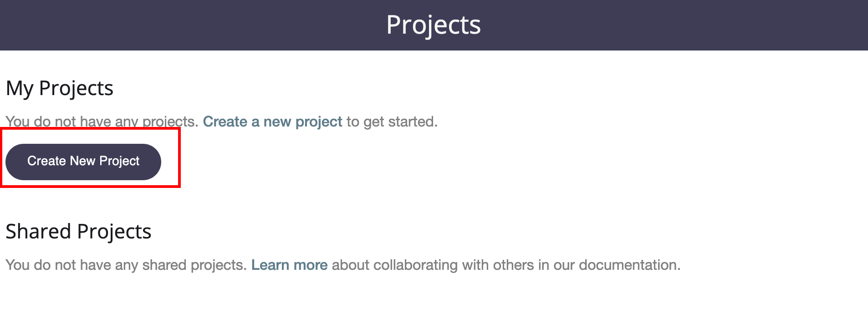Click the 'Project' word in Create New Project button
Viewport: 868px width, 334px height.
coord(119,162)
